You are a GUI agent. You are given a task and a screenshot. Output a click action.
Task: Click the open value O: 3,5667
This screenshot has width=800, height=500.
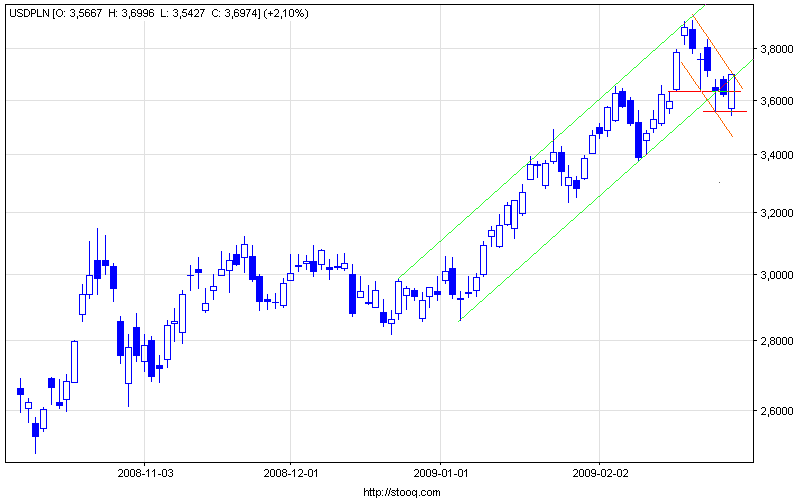coord(79,14)
